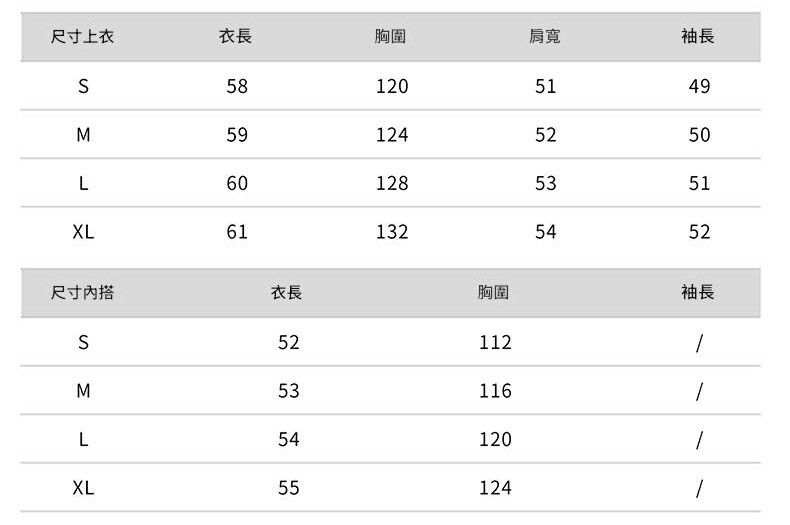Select the 衣長 value 59
Screen dimensions: 790x525
[237, 134]
